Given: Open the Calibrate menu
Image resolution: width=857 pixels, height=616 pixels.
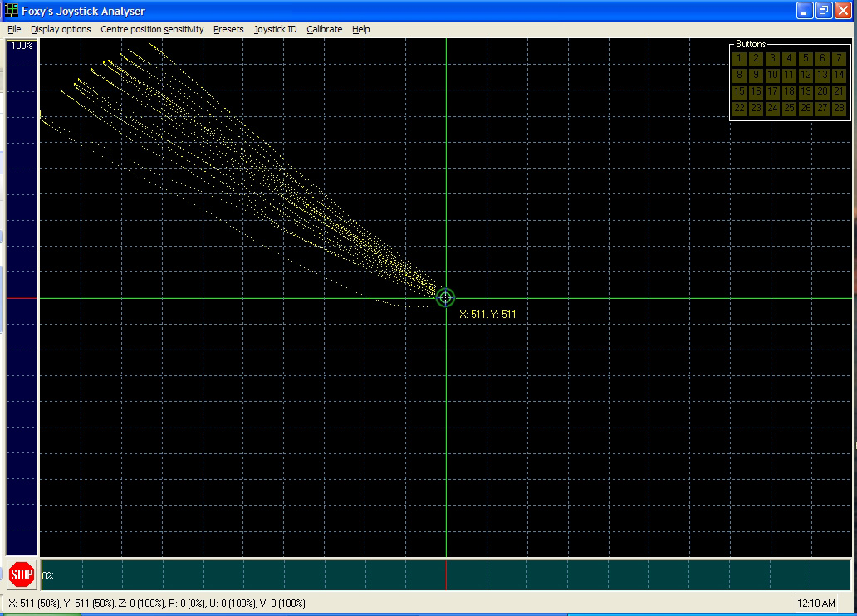Looking at the screenshot, I should click(324, 30).
